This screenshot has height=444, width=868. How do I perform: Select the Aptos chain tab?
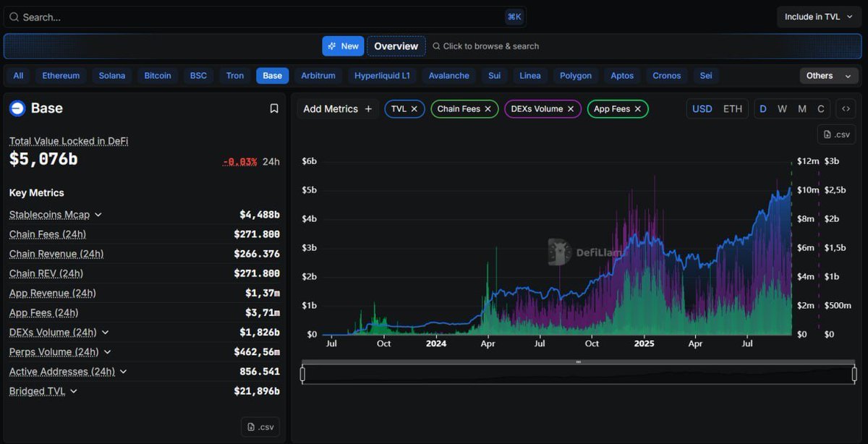click(x=622, y=75)
